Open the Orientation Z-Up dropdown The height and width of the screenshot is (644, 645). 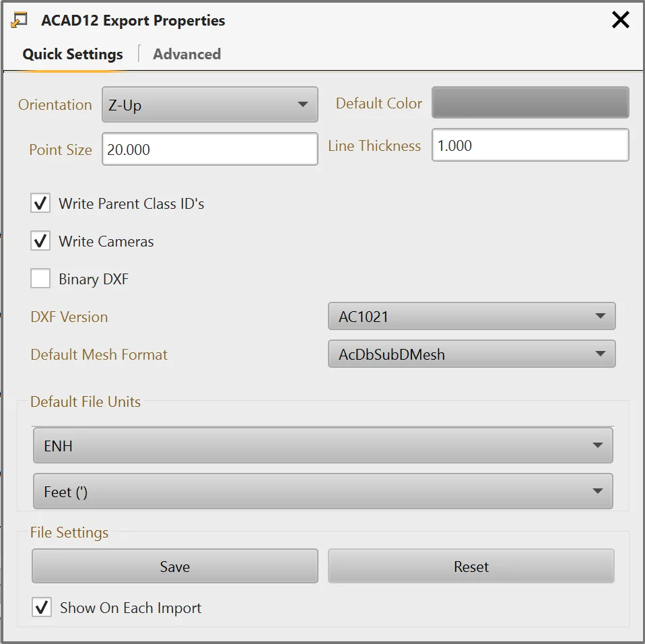(210, 104)
